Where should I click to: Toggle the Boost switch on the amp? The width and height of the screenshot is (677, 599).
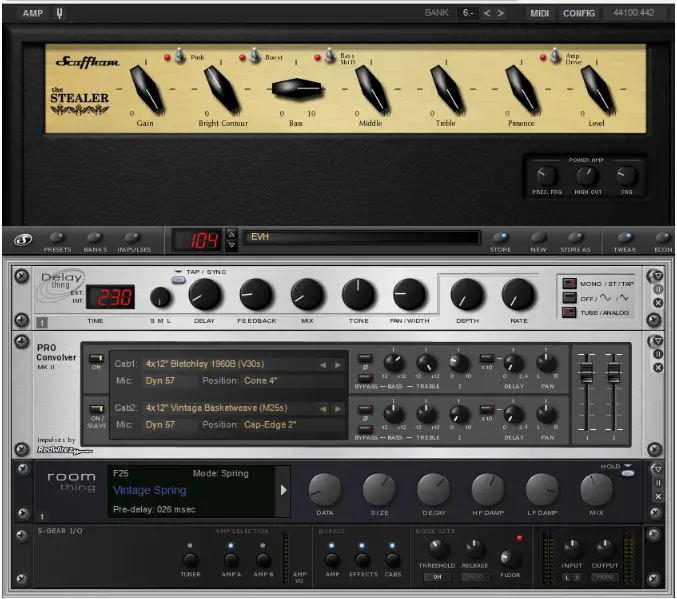pyautogui.click(x=255, y=56)
